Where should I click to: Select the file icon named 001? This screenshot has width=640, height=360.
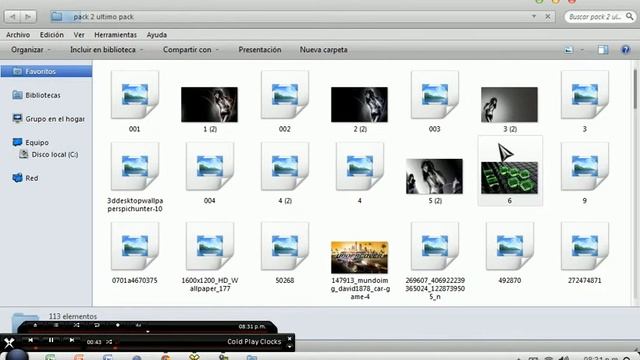click(135, 96)
